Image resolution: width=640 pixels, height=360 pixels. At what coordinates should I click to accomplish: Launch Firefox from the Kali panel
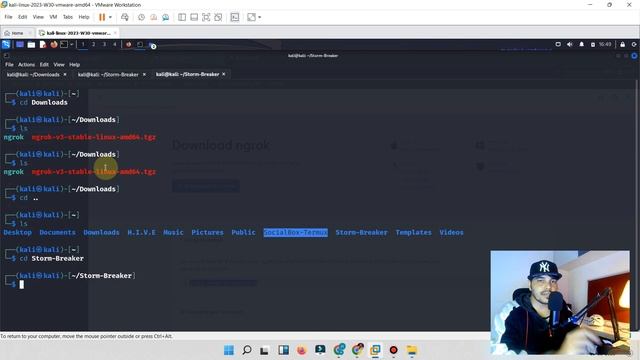coord(54,44)
